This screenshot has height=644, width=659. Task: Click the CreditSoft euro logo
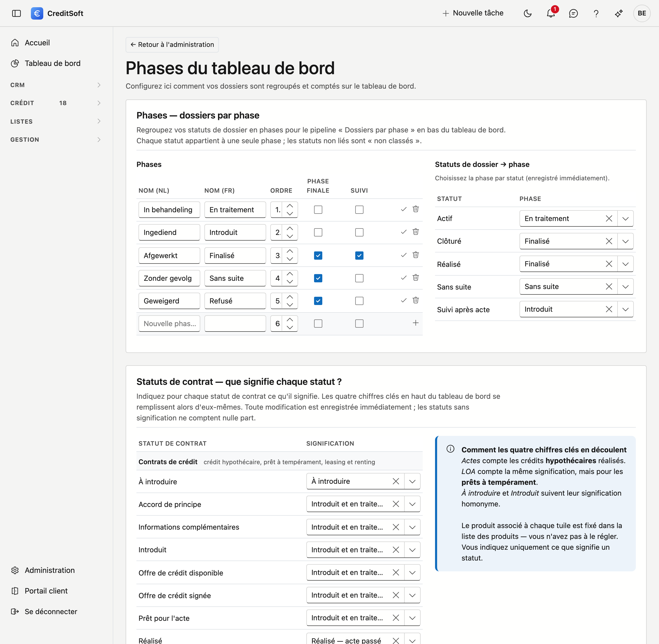(x=37, y=13)
